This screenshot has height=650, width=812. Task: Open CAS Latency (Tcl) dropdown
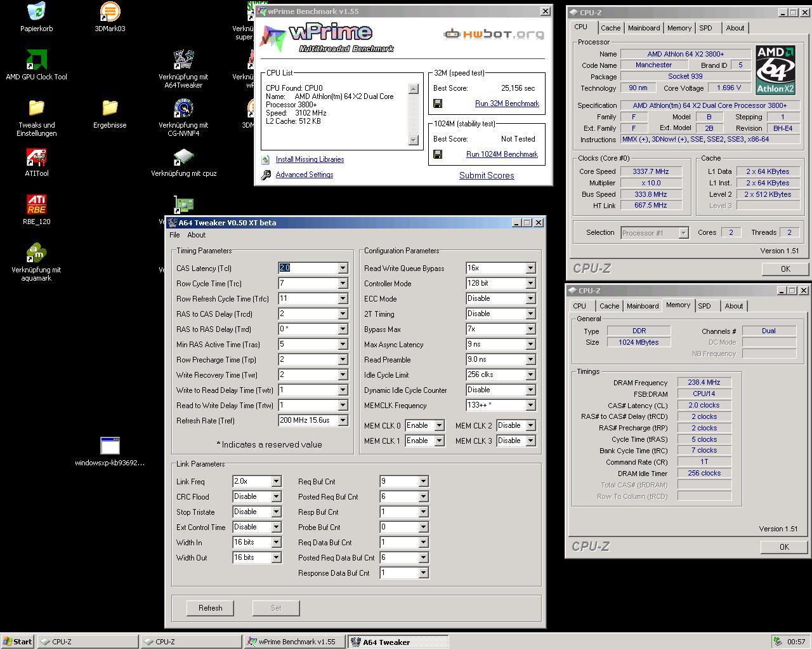click(x=343, y=269)
